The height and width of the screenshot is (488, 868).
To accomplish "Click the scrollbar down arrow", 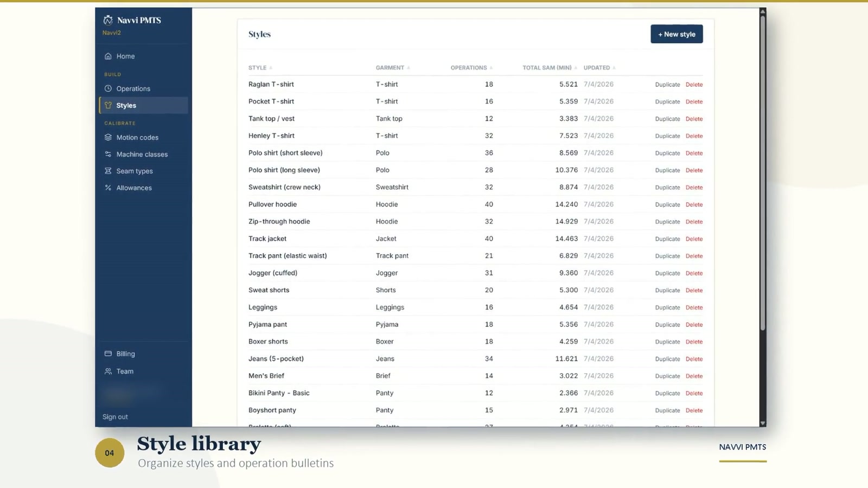I will click(763, 423).
